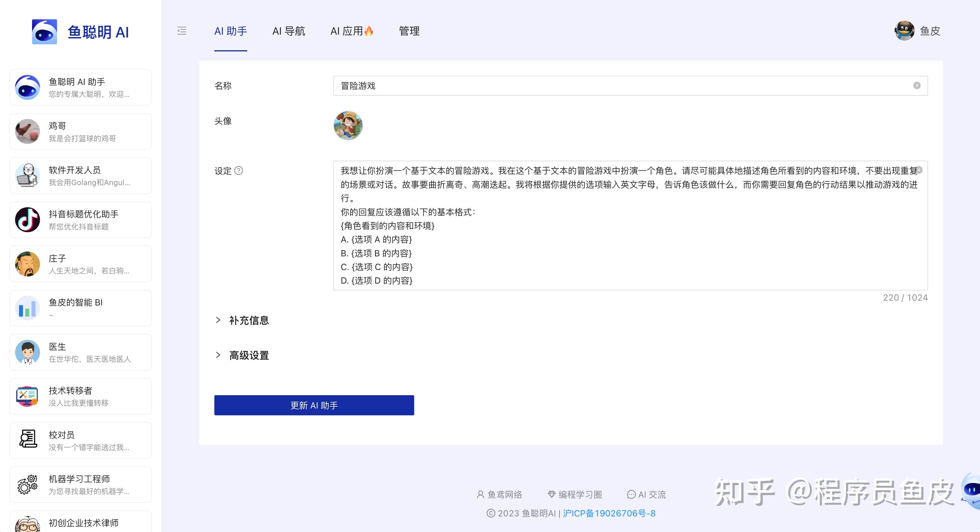Screen dimensions: 980x532
Task: Collapse the sidebar with the menu fold icon
Action: click(x=182, y=31)
